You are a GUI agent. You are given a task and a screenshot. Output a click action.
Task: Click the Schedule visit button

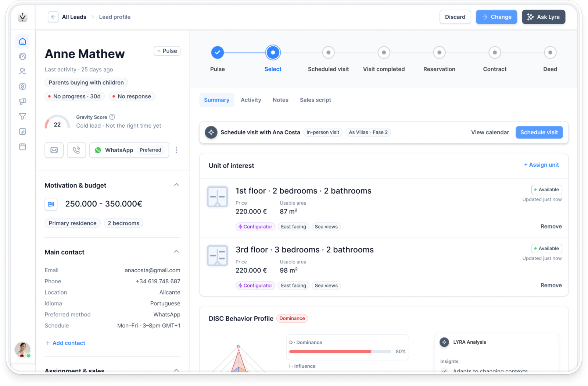[x=539, y=132]
